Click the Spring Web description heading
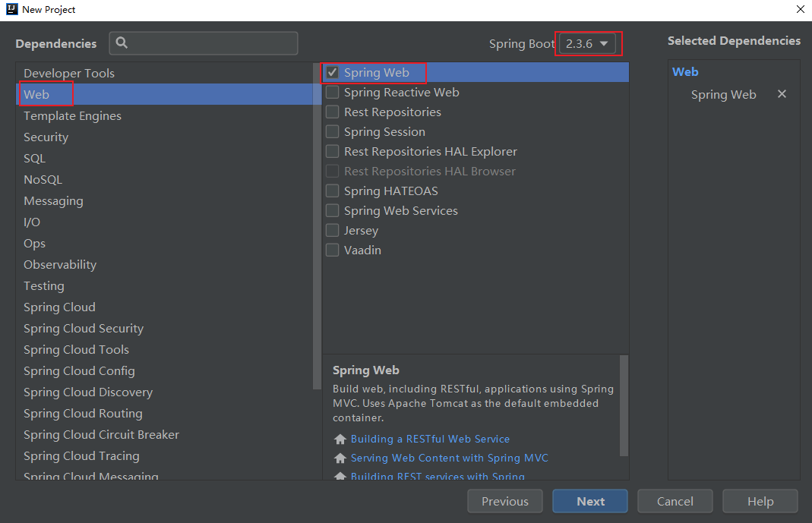This screenshot has width=812, height=523. pos(365,370)
